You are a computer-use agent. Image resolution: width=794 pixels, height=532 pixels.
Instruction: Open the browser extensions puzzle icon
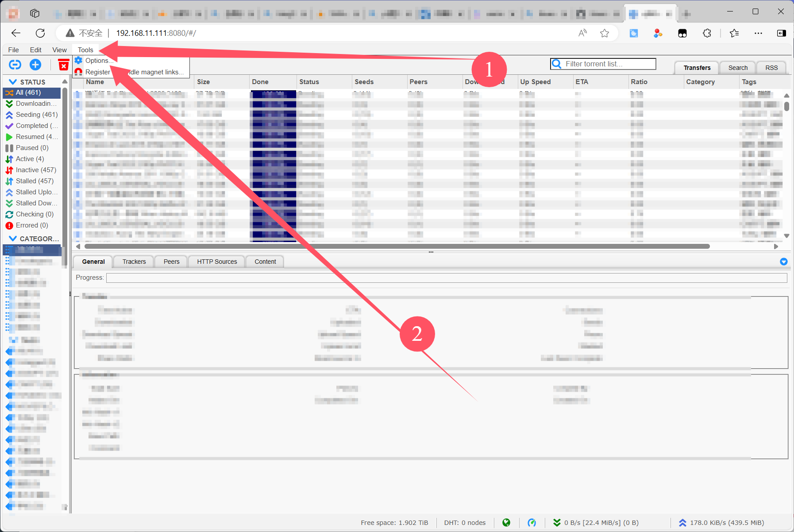(707, 33)
